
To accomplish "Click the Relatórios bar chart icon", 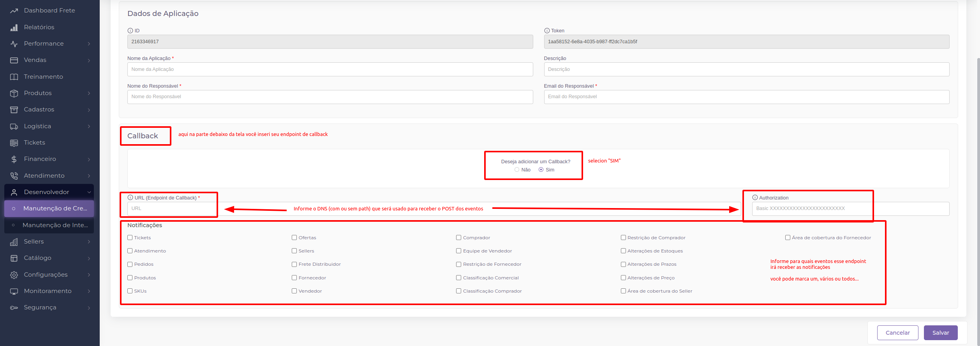I will click(14, 27).
